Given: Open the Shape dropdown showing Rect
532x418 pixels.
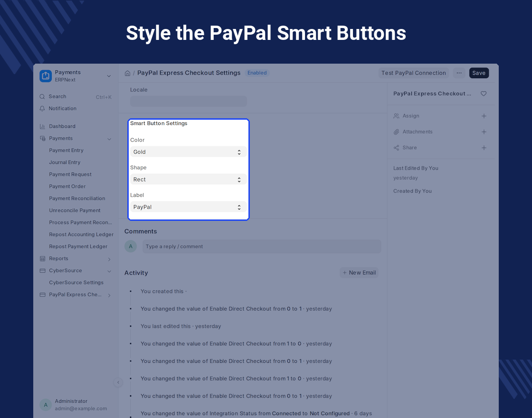Looking at the screenshot, I should [x=188, y=179].
